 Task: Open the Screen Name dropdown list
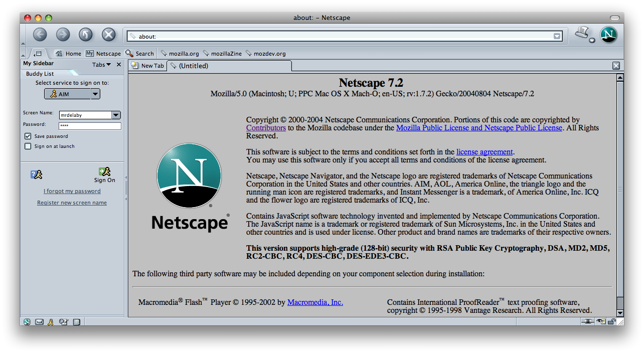coord(116,115)
